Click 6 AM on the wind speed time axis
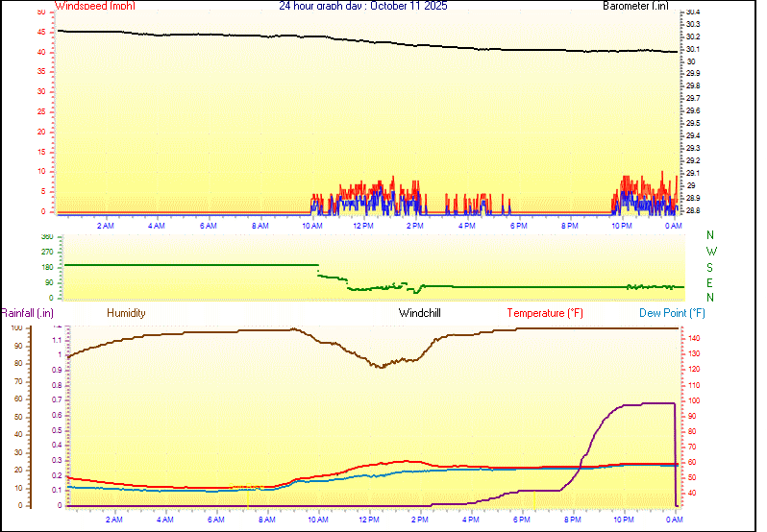767x532 pixels. [x=209, y=226]
